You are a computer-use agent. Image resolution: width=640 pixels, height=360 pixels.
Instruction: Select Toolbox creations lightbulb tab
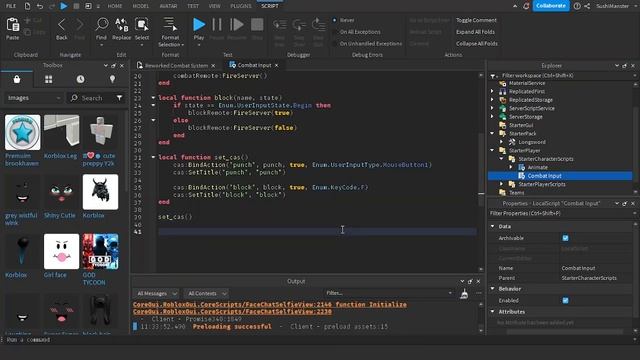tap(112, 79)
